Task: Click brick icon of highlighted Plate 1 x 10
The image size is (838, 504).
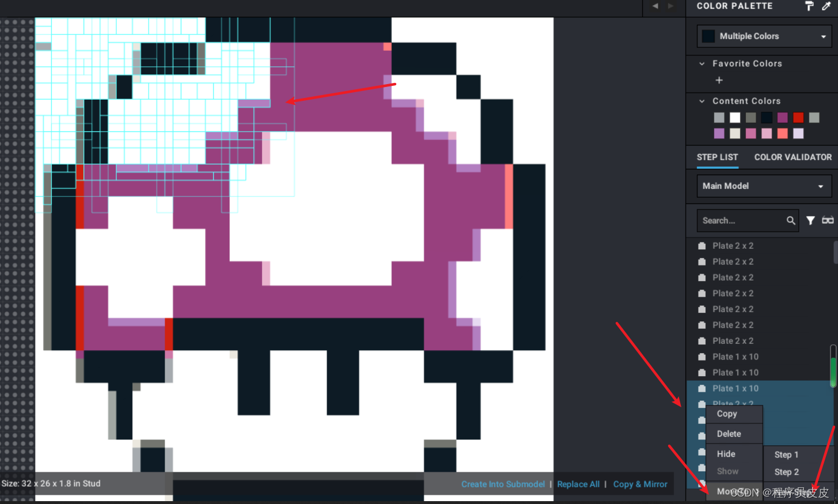Action: click(x=702, y=389)
